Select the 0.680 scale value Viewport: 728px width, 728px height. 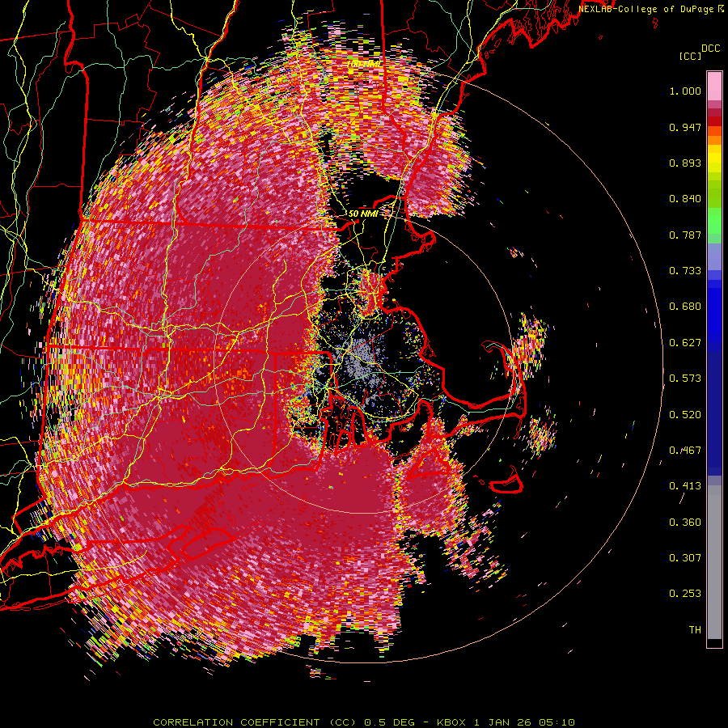tap(685, 307)
